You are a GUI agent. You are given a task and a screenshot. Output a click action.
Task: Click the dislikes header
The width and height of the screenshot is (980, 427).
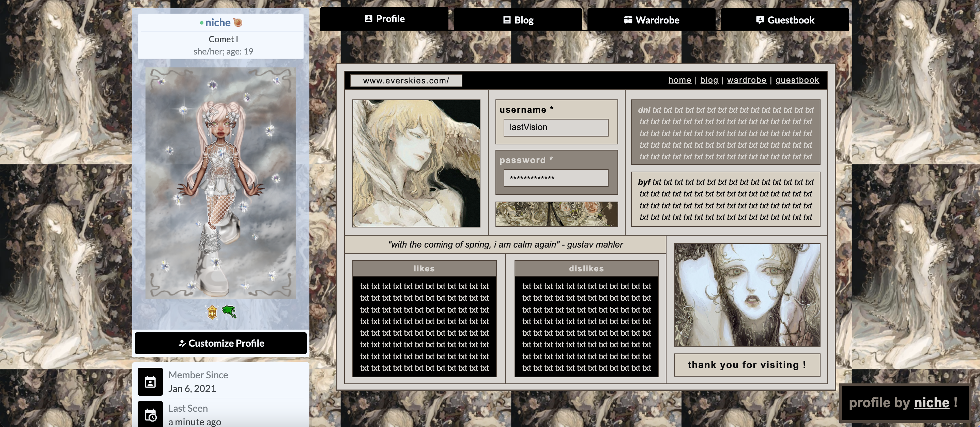[x=586, y=268]
